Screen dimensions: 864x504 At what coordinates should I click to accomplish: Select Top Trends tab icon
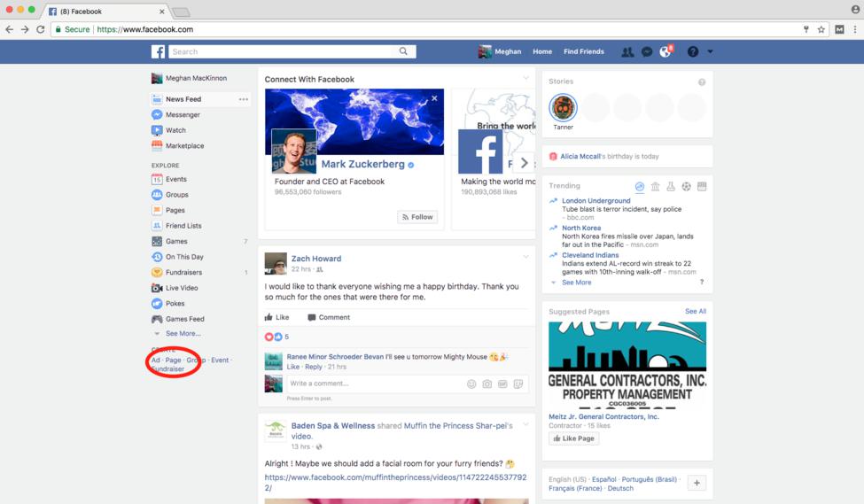pyautogui.click(x=639, y=187)
